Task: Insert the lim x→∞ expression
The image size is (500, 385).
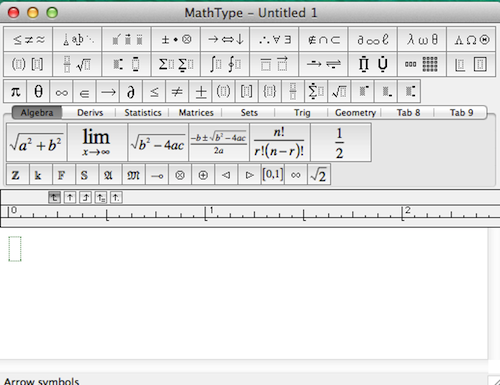Action: (97, 143)
